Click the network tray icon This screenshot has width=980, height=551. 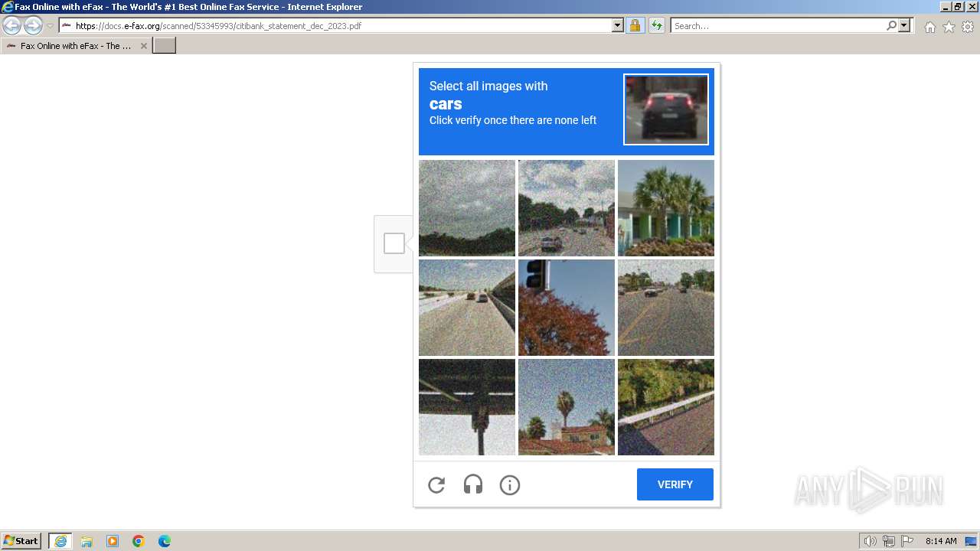889,541
